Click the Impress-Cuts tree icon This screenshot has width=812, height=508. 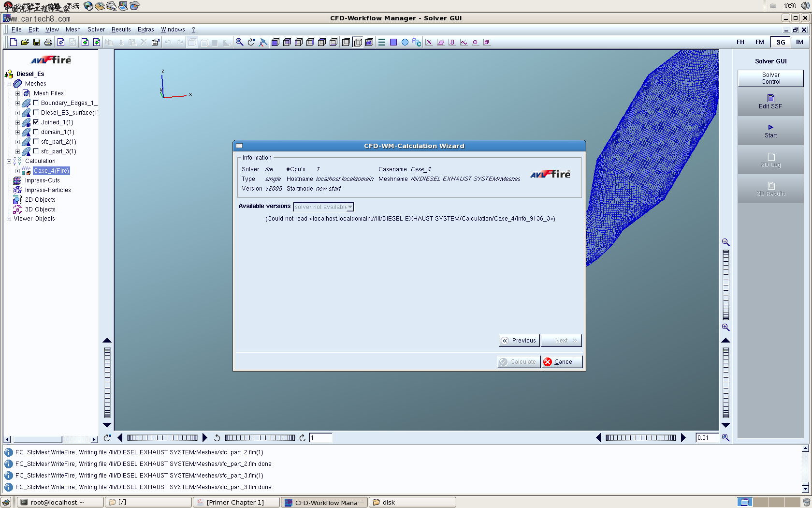point(17,180)
